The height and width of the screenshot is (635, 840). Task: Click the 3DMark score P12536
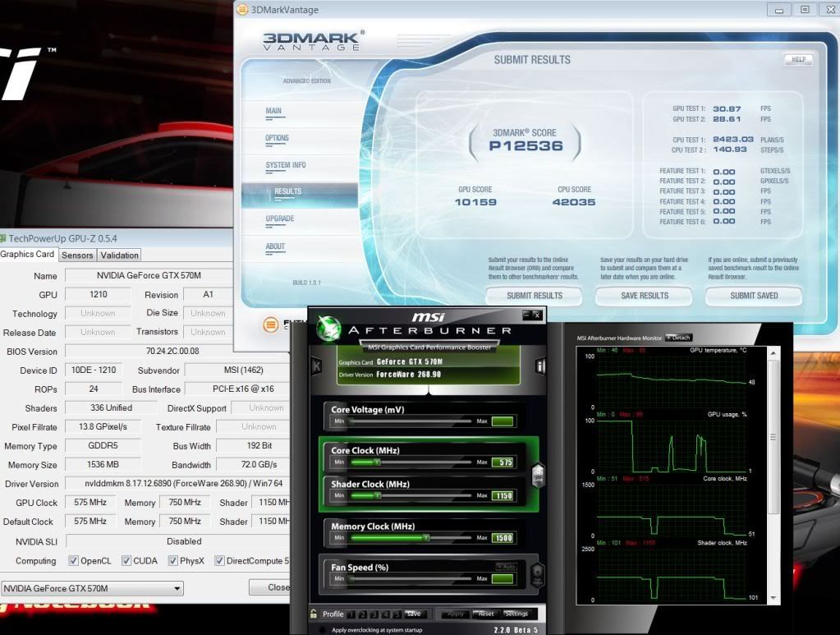(x=526, y=145)
